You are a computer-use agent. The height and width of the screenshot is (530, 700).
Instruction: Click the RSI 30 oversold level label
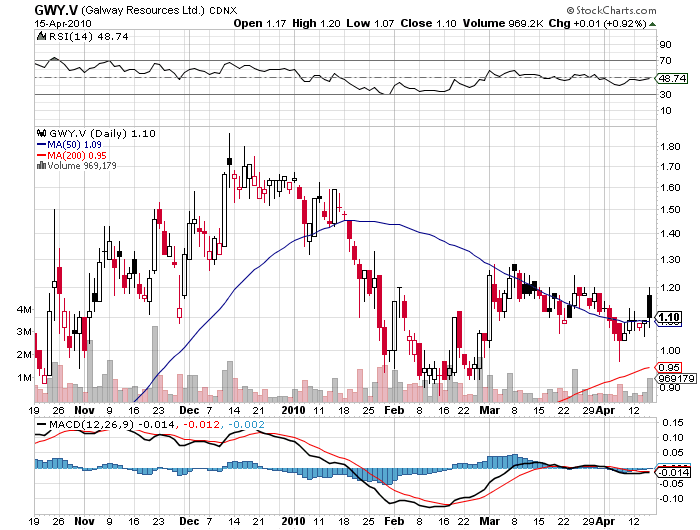click(666, 95)
